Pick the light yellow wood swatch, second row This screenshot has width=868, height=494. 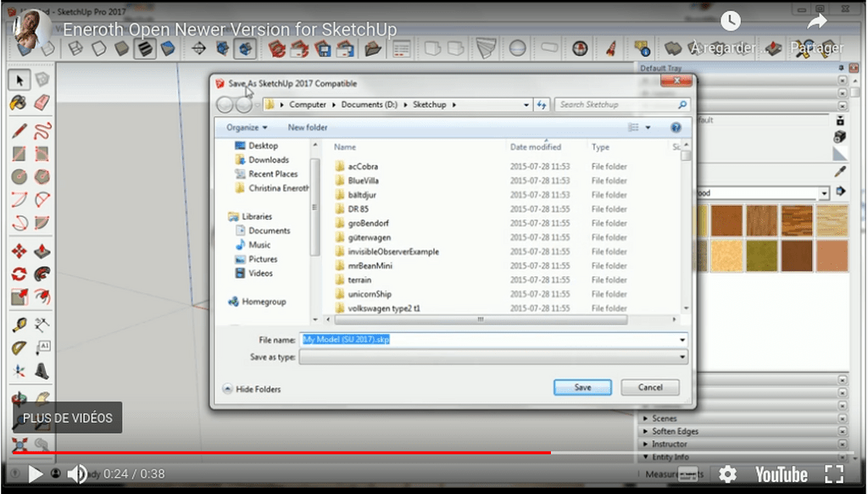coord(726,256)
